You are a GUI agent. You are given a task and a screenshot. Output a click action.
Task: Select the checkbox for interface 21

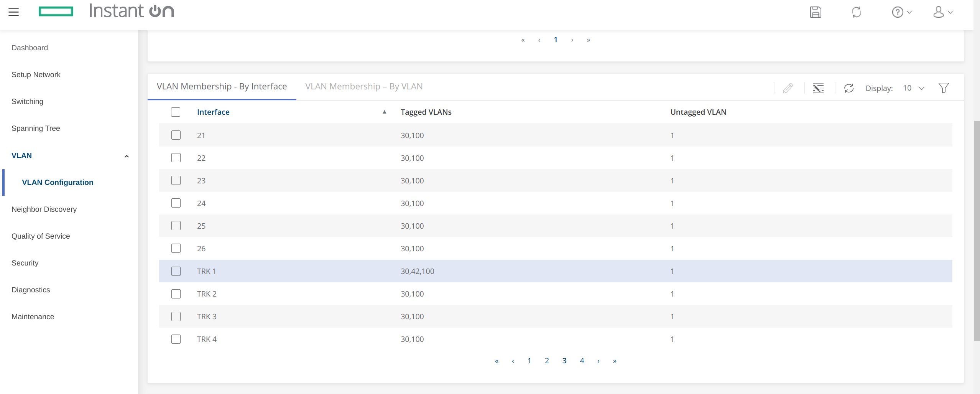[176, 135]
